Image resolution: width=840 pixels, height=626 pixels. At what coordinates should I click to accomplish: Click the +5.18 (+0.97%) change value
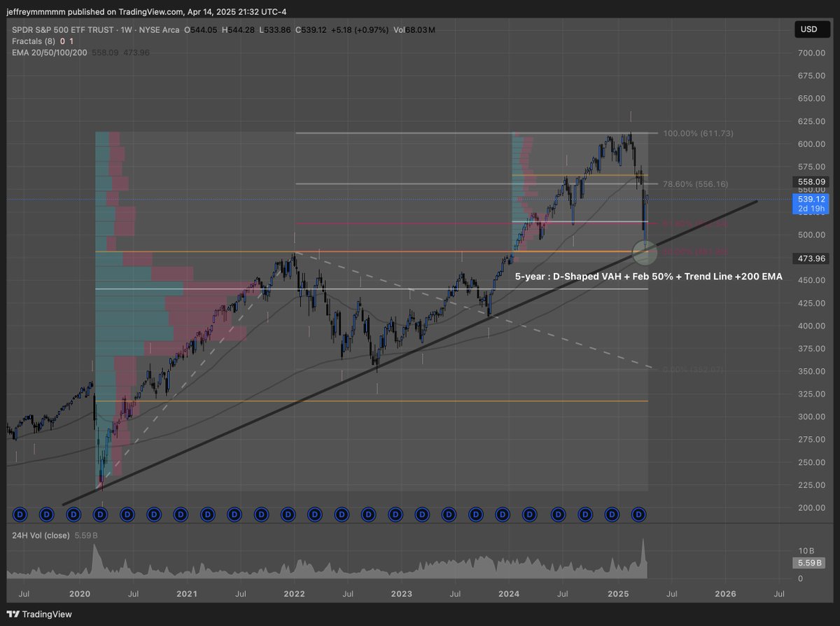(360, 30)
